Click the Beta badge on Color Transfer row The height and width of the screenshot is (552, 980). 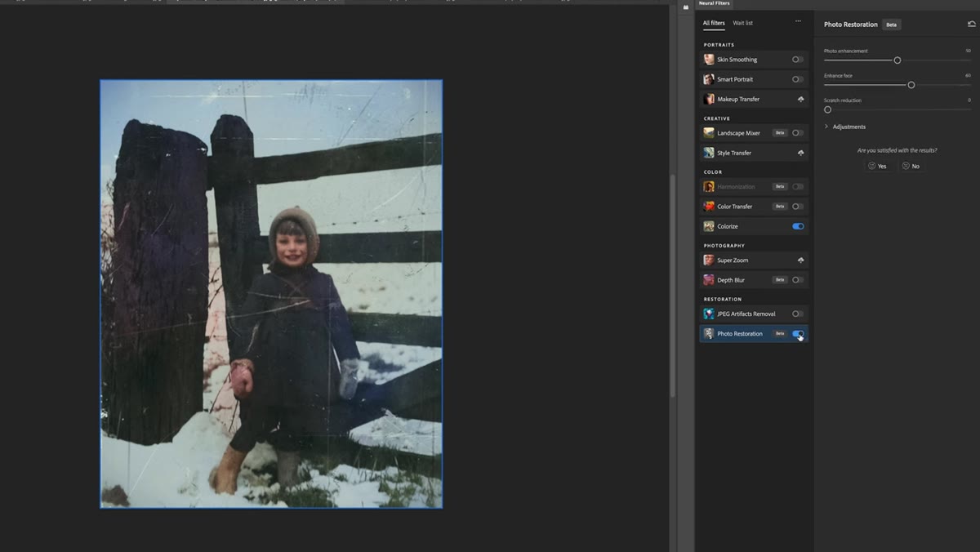[x=780, y=207]
